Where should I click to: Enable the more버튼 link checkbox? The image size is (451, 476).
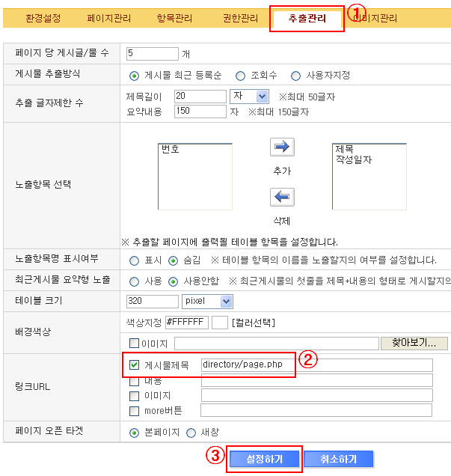[x=135, y=411]
